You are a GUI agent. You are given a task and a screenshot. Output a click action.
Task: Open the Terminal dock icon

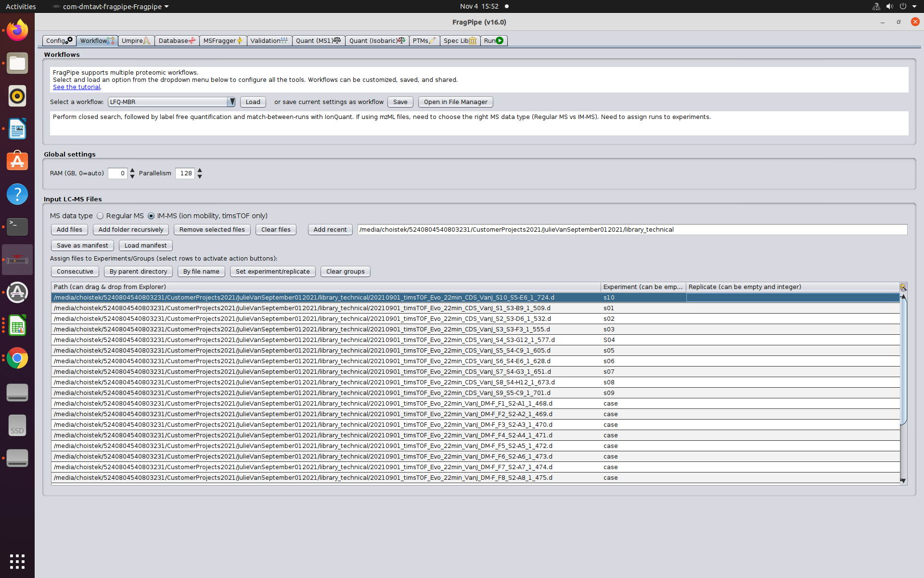point(17,226)
